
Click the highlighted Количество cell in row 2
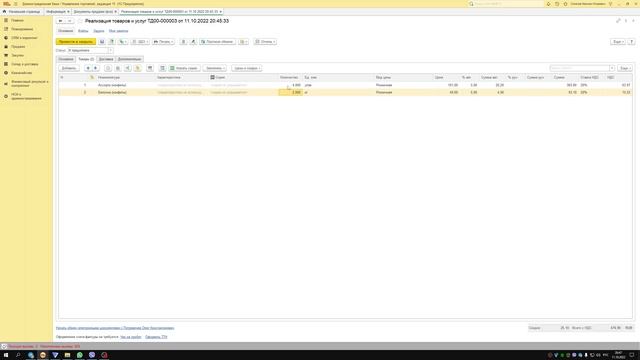click(x=290, y=92)
